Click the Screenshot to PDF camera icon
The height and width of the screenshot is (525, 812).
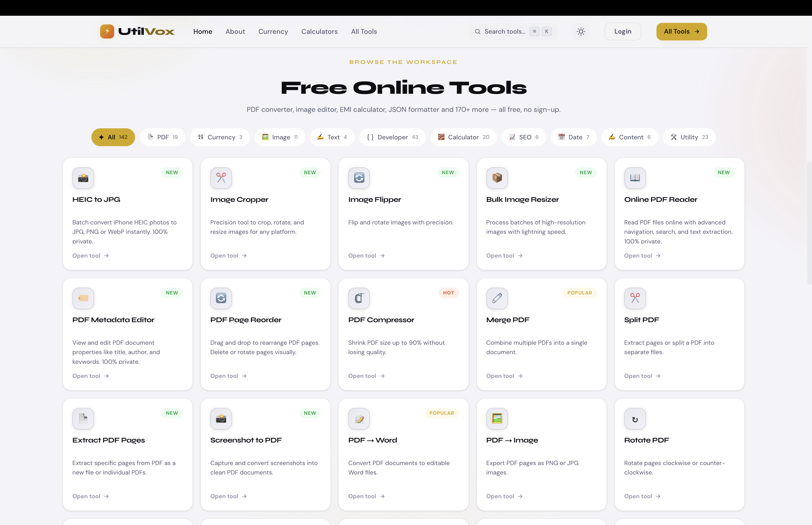tap(221, 419)
